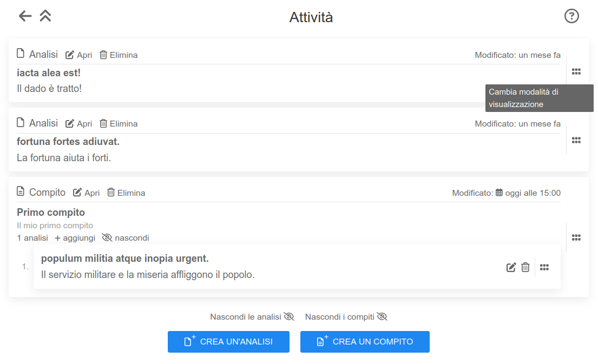598x364 pixels.
Task: Remove 'populum militia' analysis with trash icon
Action: coord(525,267)
